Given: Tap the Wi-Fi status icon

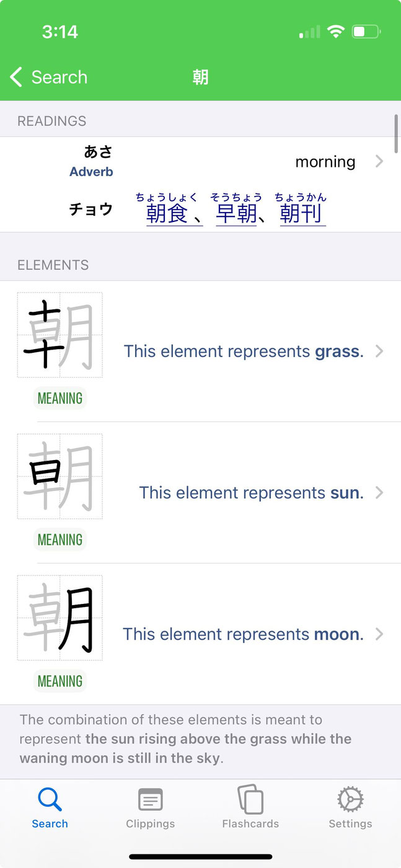Looking at the screenshot, I should click(336, 32).
